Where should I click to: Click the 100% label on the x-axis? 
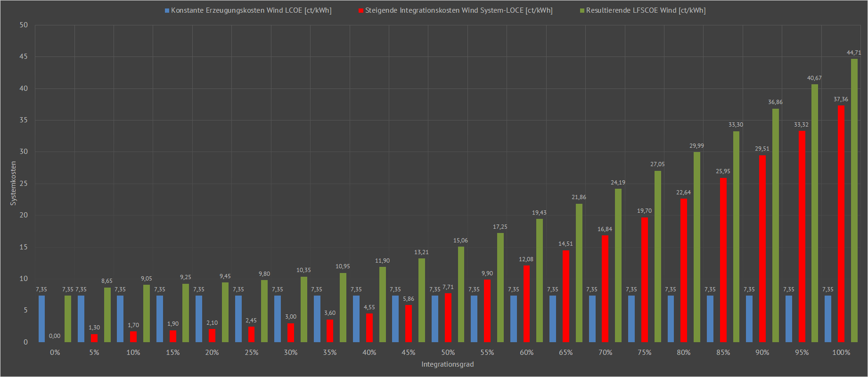coord(841,353)
